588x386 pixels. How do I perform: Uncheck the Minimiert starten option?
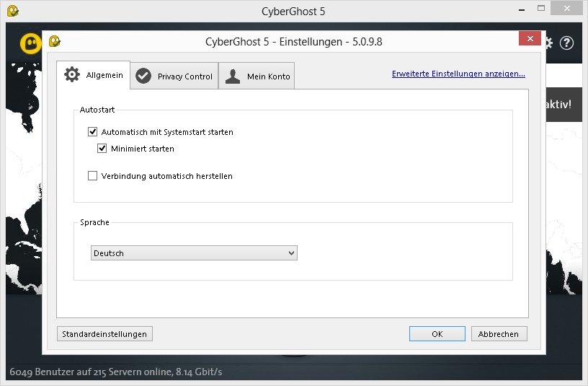[102, 149]
